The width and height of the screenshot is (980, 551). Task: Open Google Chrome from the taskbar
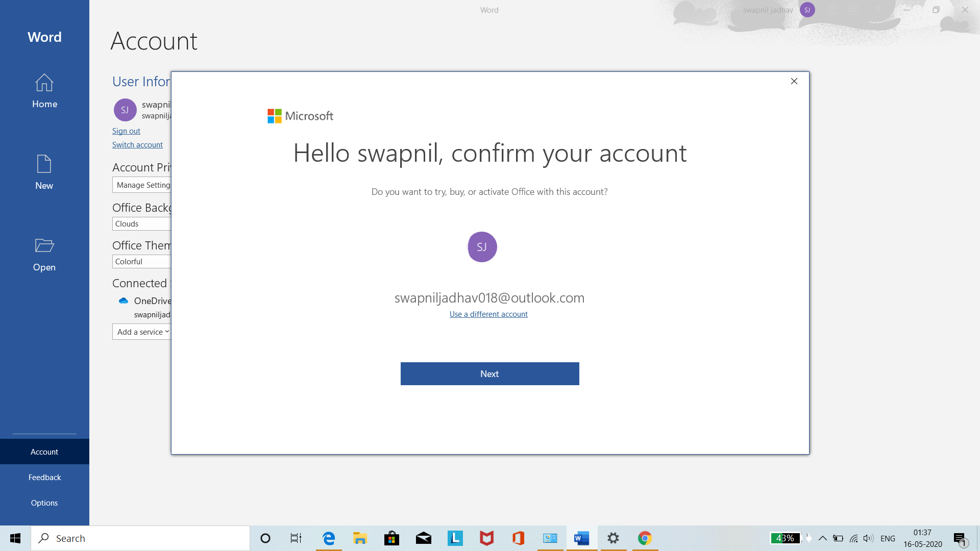(x=645, y=538)
